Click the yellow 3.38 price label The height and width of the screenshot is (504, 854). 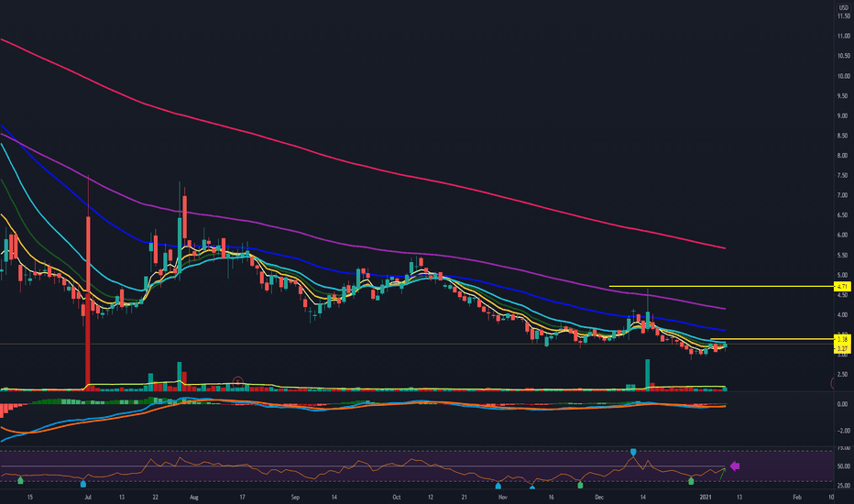tap(842, 339)
